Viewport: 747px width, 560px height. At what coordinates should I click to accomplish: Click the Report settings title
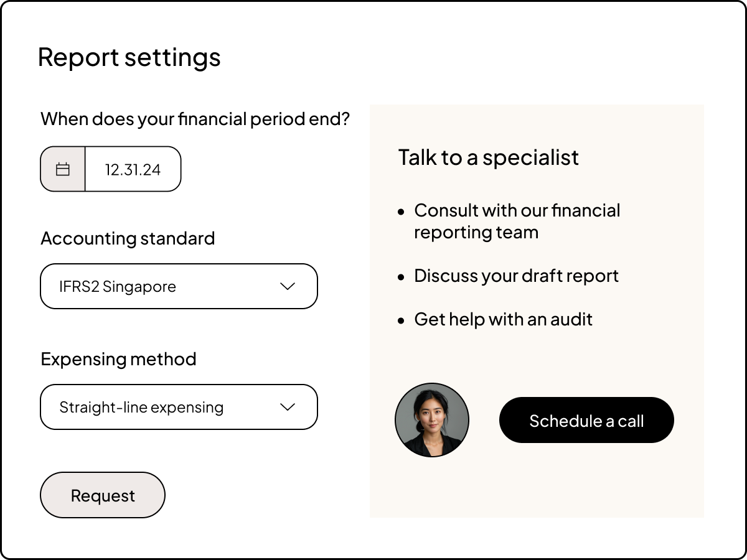[x=129, y=57]
